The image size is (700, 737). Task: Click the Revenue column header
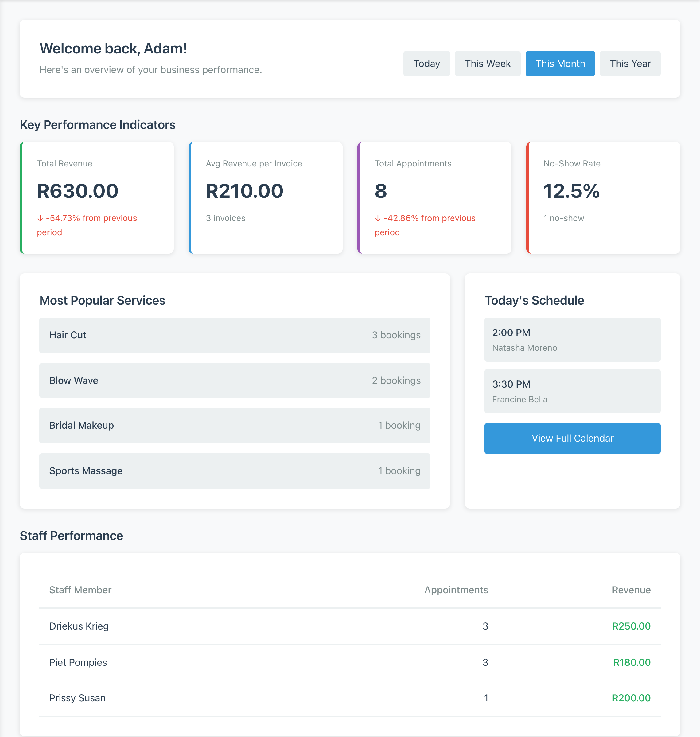(x=631, y=590)
